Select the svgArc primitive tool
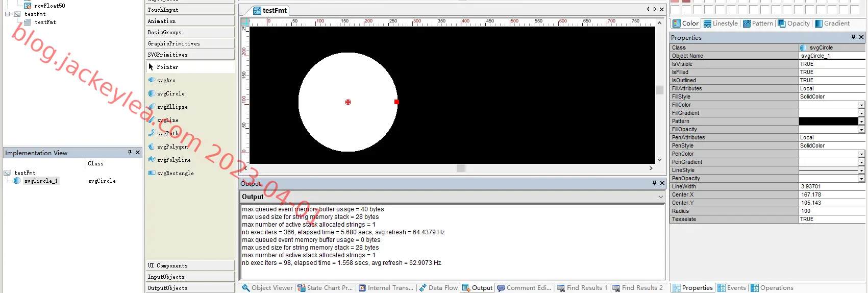The image size is (868, 293). [x=166, y=80]
